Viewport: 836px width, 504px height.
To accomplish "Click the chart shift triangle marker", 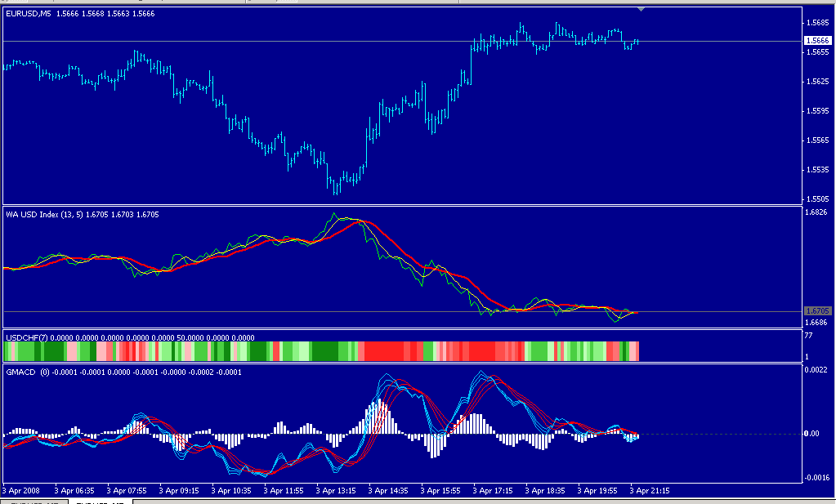I will [641, 10].
